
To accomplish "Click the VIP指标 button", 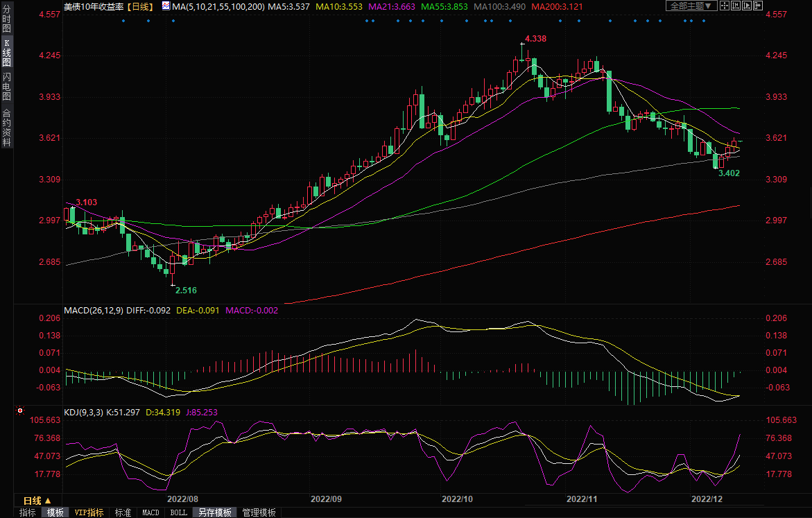I will point(89,512).
